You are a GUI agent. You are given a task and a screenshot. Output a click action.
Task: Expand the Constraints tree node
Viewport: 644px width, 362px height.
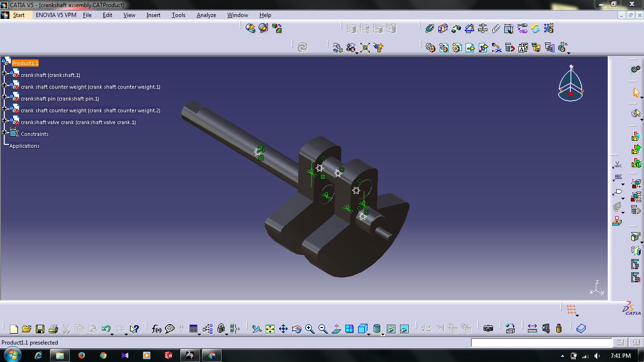pos(4,133)
